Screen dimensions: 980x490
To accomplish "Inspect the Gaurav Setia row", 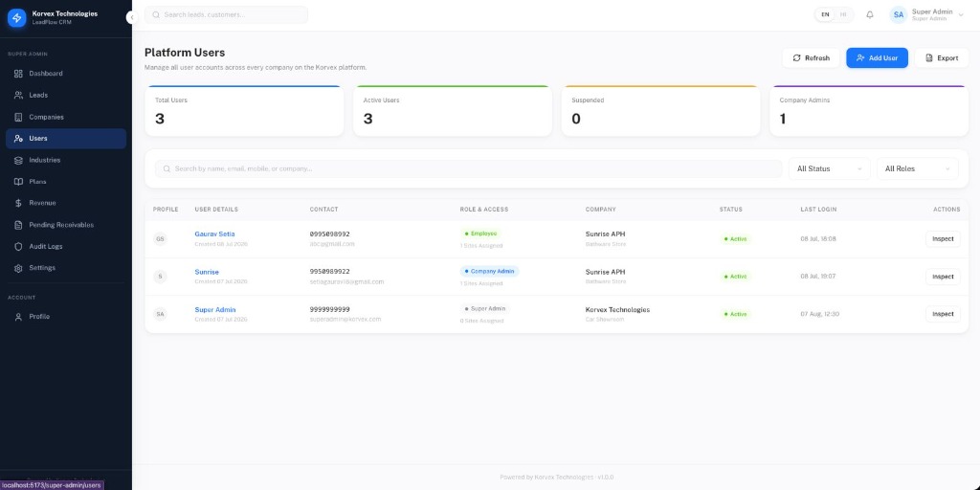I will [943, 238].
